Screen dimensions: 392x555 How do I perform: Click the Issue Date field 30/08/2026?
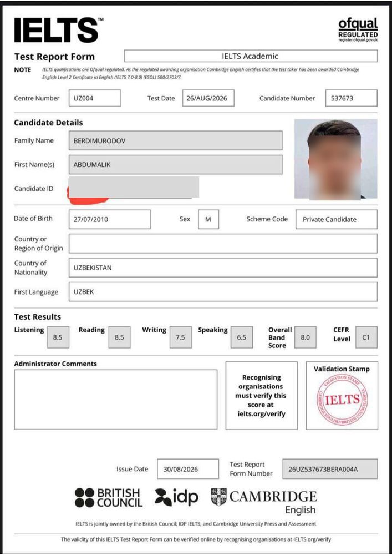(188, 469)
